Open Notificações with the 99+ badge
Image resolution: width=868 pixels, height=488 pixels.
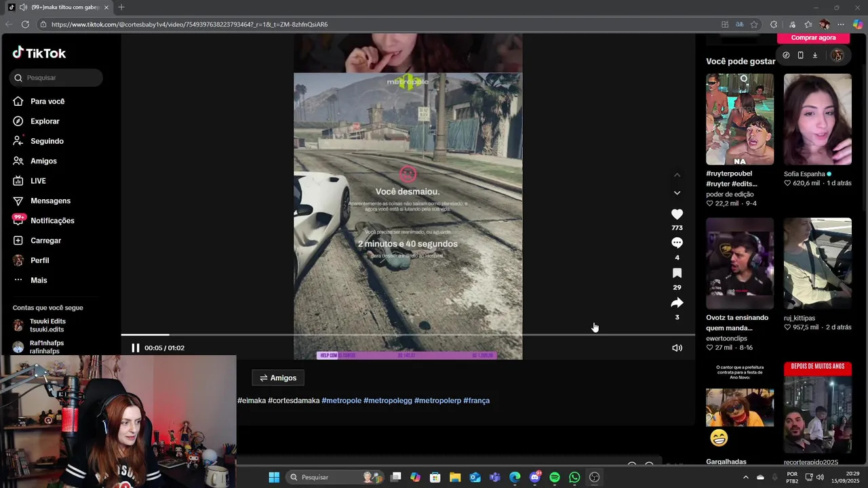click(43, 221)
